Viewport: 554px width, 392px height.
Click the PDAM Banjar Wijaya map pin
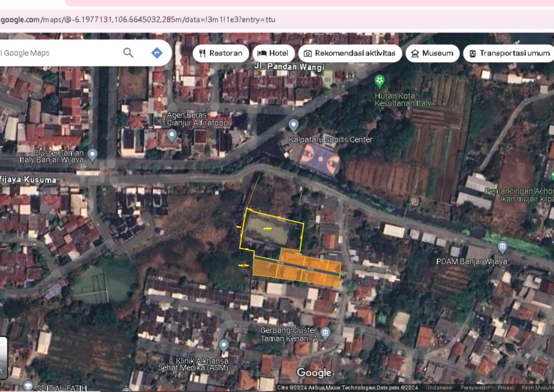502,247
